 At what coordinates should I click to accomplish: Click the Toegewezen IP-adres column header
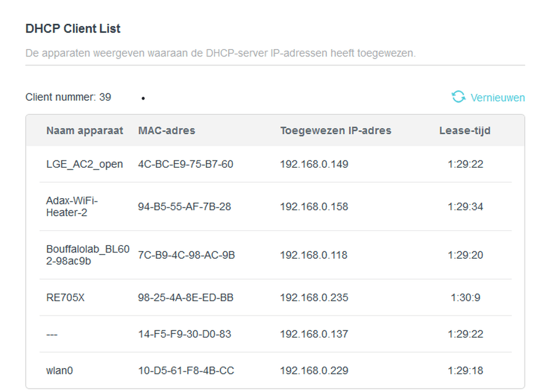click(x=336, y=130)
